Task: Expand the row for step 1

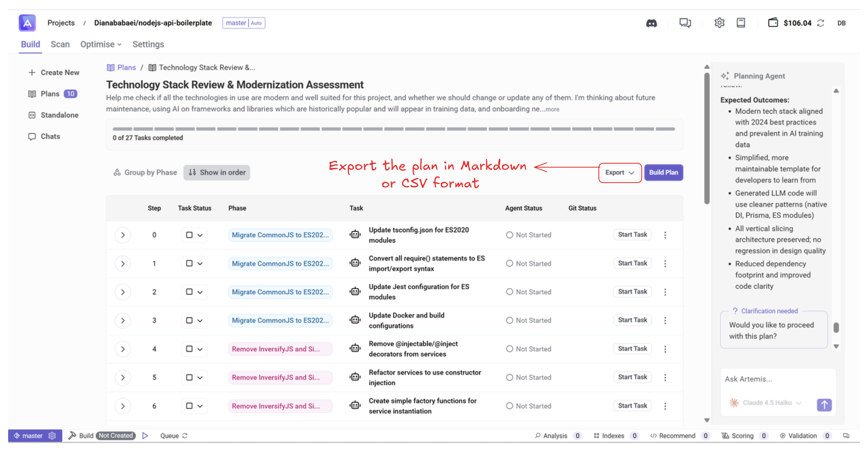Action: 123,264
